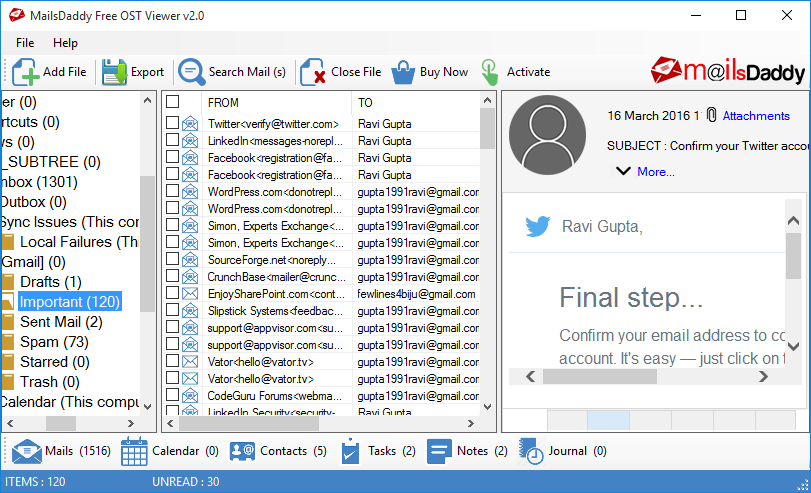Click the Local Failures folder
Screen dimensions: 811x493
(79, 242)
